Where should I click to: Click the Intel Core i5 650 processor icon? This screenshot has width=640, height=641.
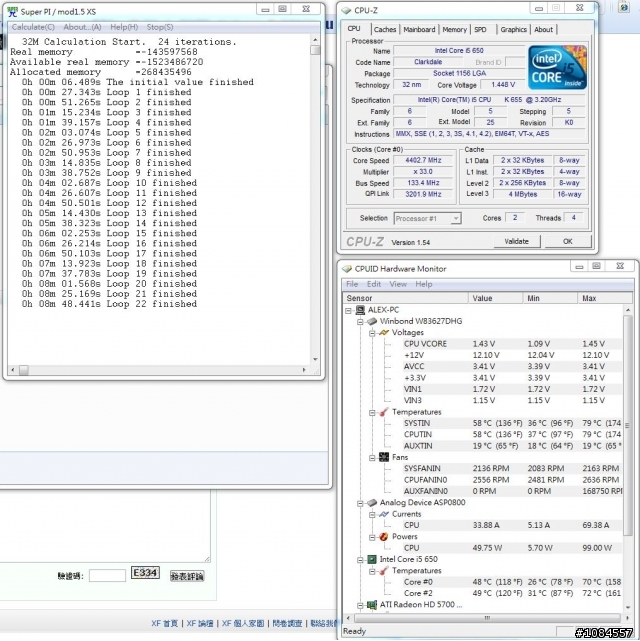pos(372,559)
